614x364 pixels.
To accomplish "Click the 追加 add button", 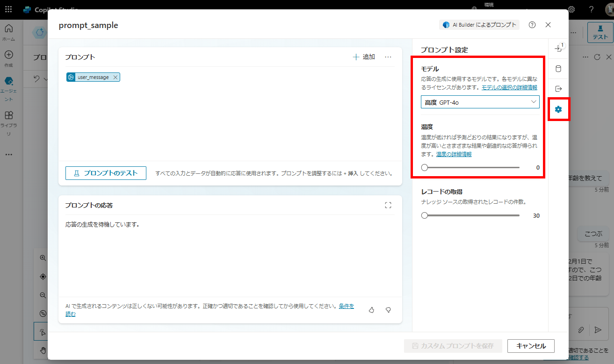I will click(x=364, y=57).
